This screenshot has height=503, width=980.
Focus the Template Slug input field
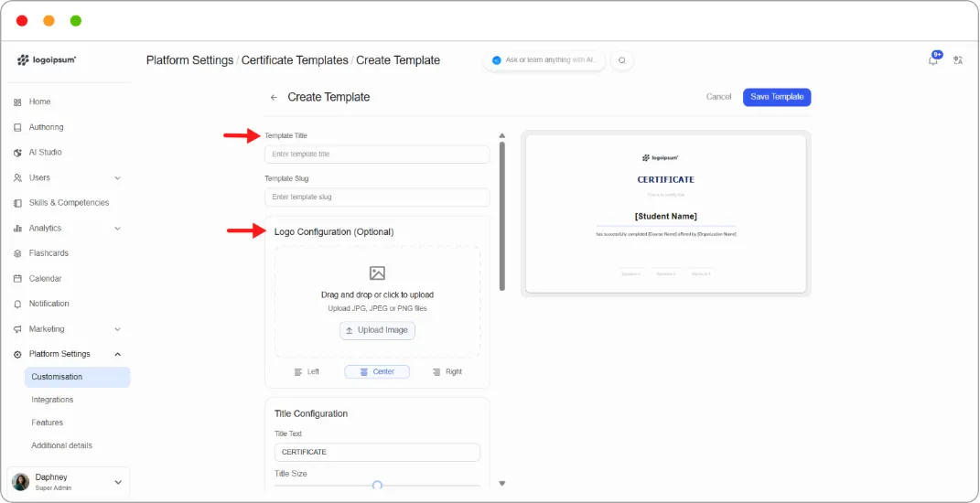click(x=377, y=197)
